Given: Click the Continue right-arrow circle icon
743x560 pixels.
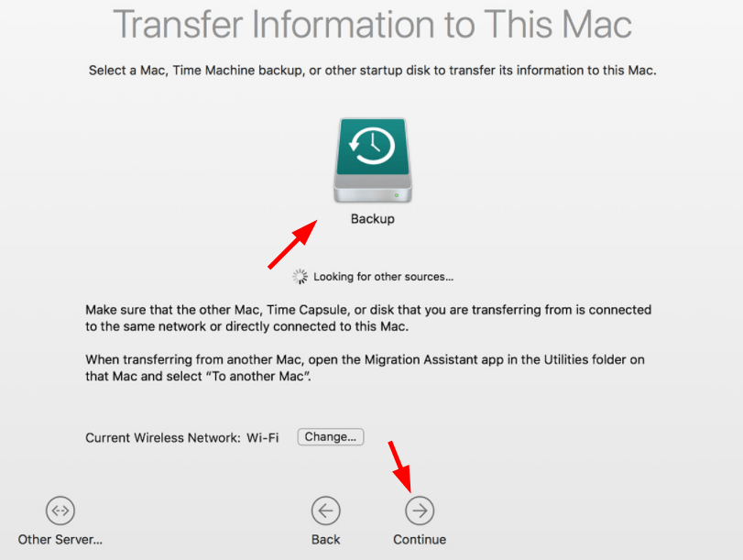Looking at the screenshot, I should point(420,511).
